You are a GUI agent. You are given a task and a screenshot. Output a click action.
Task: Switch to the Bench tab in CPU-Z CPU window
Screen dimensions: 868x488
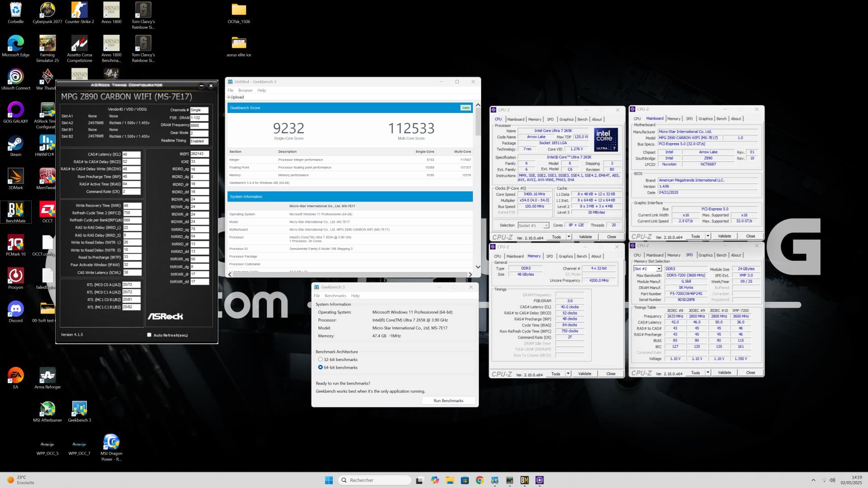(x=582, y=119)
